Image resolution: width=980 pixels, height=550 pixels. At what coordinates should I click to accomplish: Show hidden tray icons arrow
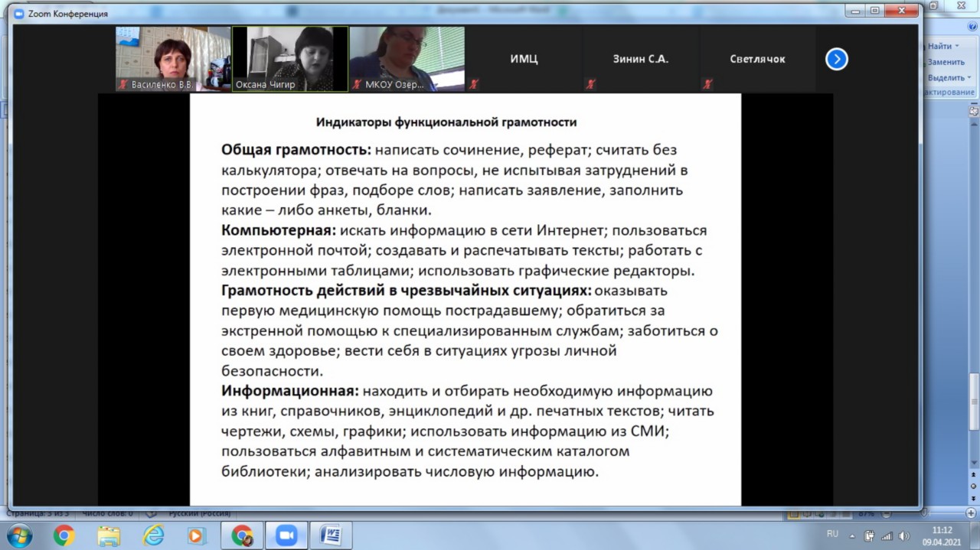click(x=852, y=535)
